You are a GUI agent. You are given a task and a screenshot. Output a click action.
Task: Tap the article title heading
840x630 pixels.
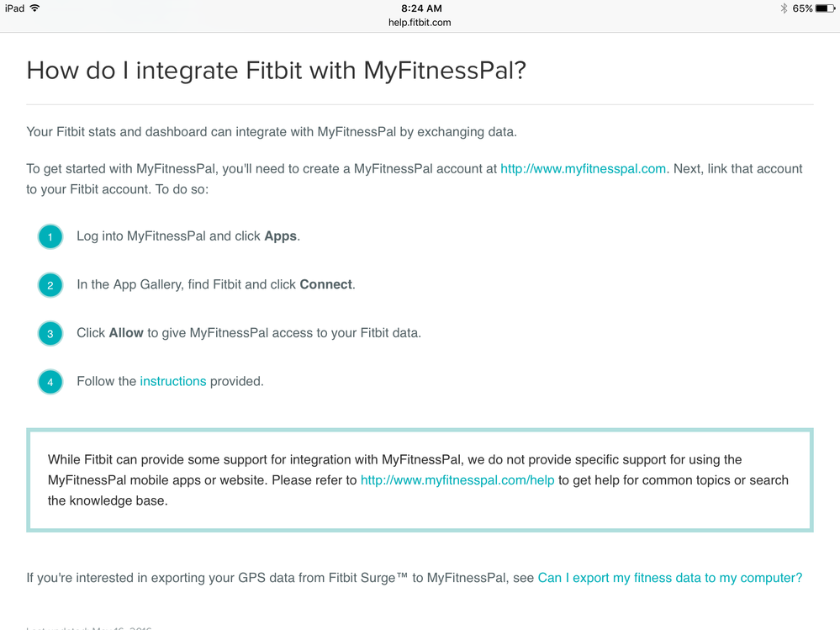click(277, 71)
